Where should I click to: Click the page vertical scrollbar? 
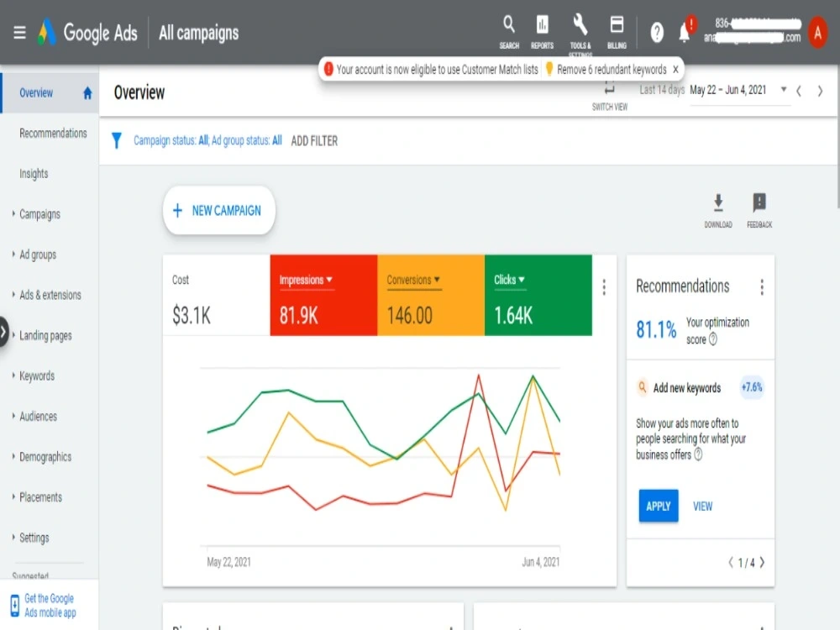tap(837, 138)
